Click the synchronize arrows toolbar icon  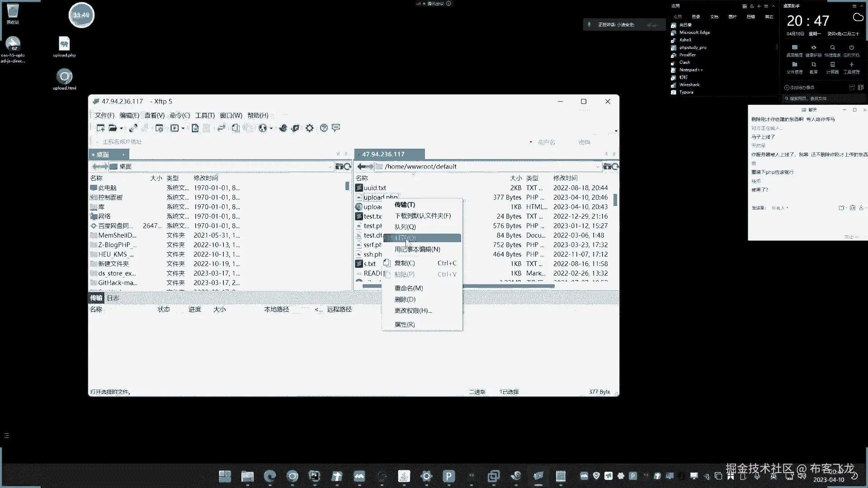pos(221,128)
